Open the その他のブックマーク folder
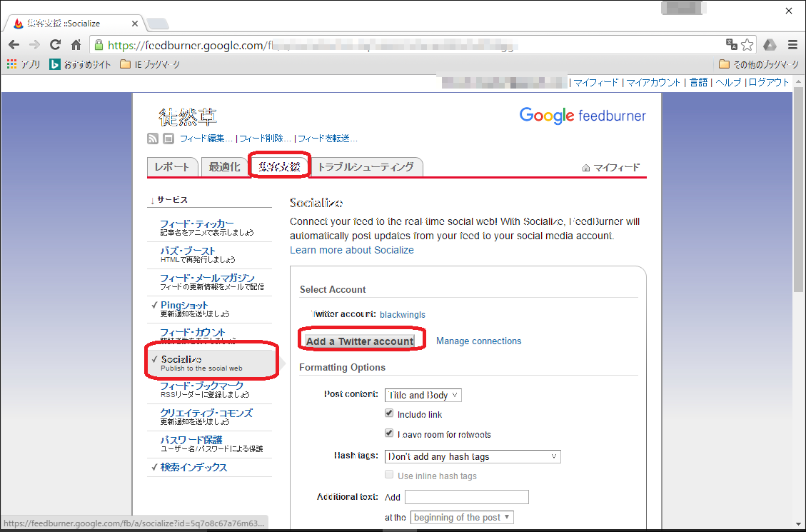 pos(759,64)
